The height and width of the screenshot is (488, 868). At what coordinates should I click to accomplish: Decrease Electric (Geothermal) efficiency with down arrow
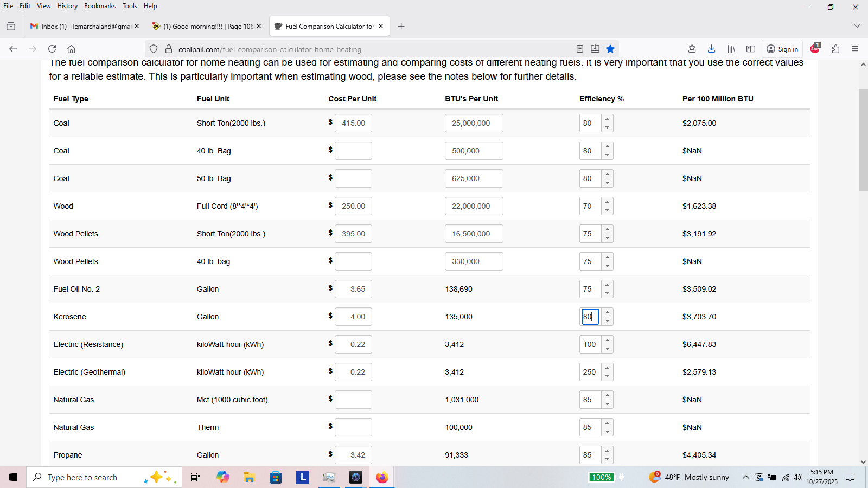[x=607, y=376]
